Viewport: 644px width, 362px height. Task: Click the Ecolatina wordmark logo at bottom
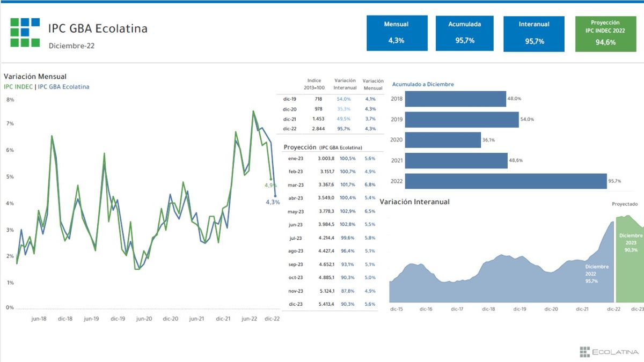pos(609,352)
